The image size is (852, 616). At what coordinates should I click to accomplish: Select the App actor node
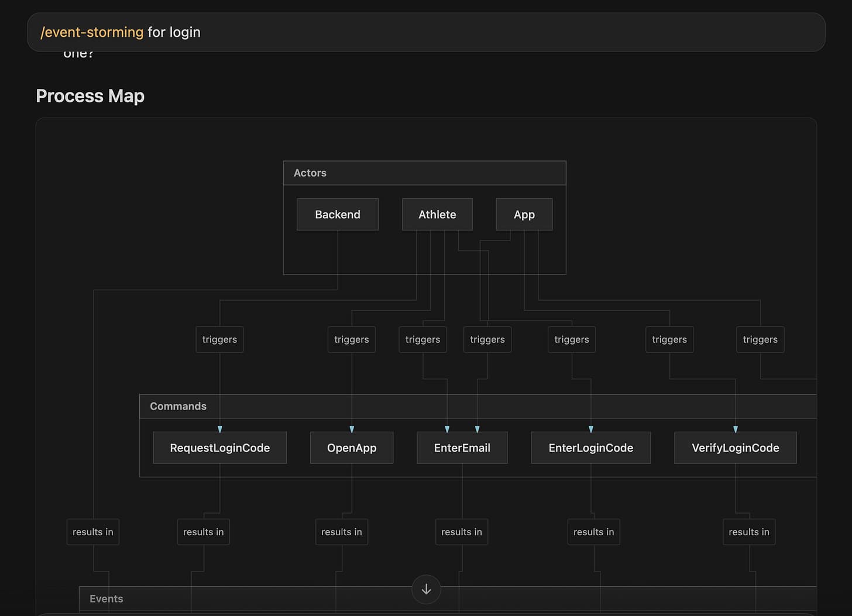pyautogui.click(x=524, y=215)
